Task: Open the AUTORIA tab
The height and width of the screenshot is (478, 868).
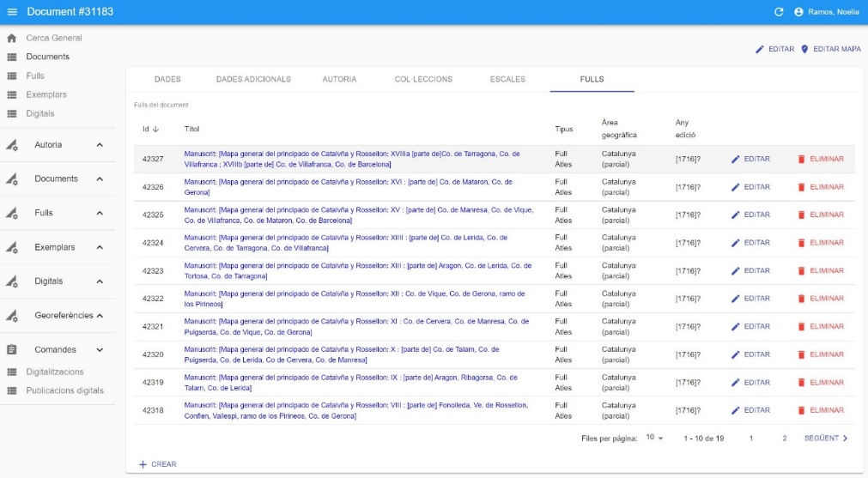Action: coord(339,79)
